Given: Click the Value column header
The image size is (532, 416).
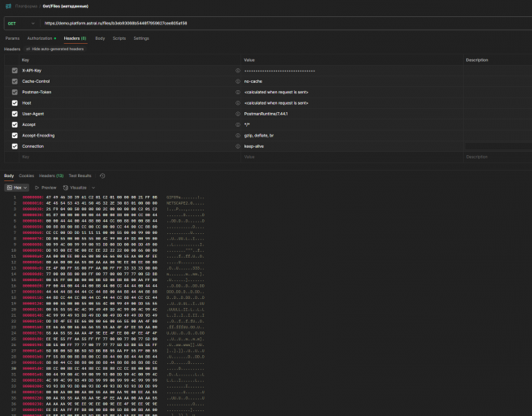Looking at the screenshot, I should [249, 60].
